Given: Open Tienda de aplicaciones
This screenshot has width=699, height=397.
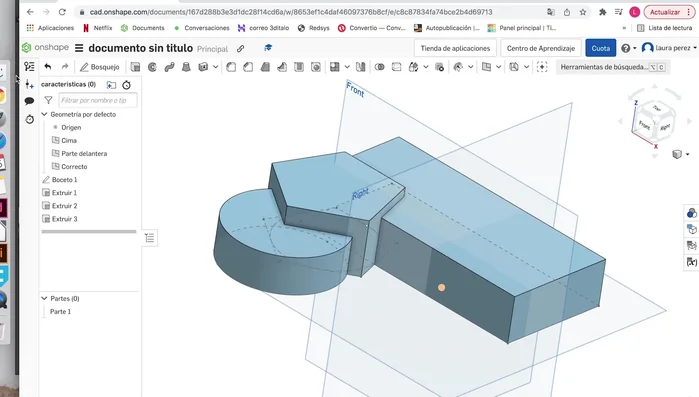Looking at the screenshot, I should 455,48.
